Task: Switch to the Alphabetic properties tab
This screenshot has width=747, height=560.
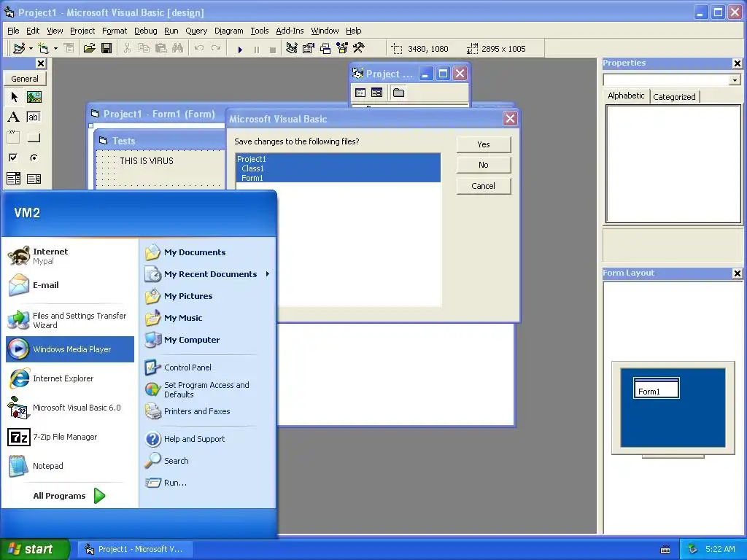Action: coord(626,96)
